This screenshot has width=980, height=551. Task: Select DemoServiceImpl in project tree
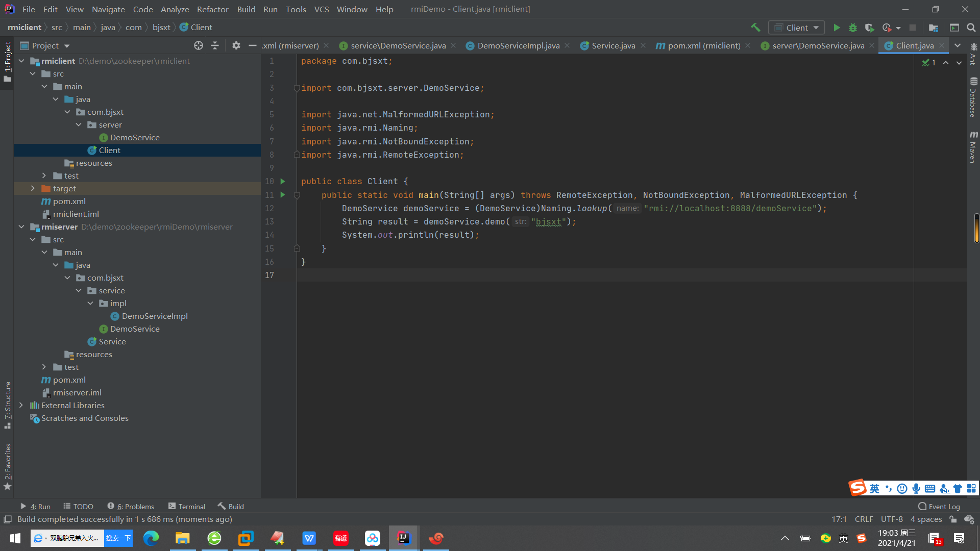click(155, 316)
